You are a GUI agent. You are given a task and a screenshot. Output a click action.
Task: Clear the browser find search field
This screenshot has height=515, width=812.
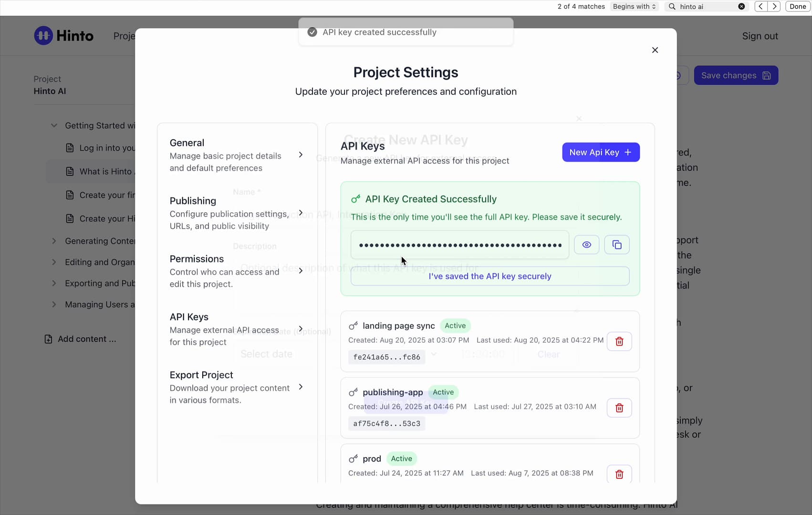tap(741, 6)
